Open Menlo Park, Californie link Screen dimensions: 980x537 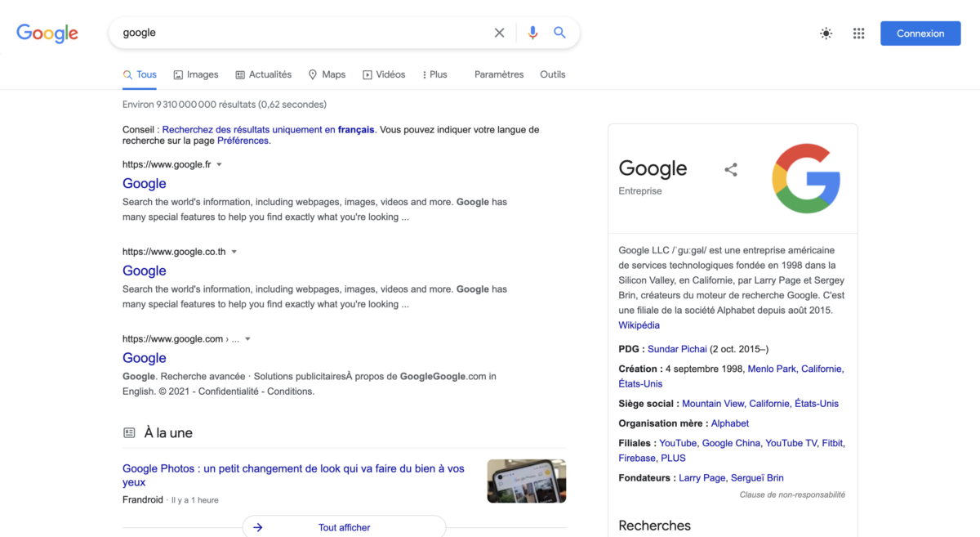pos(795,369)
